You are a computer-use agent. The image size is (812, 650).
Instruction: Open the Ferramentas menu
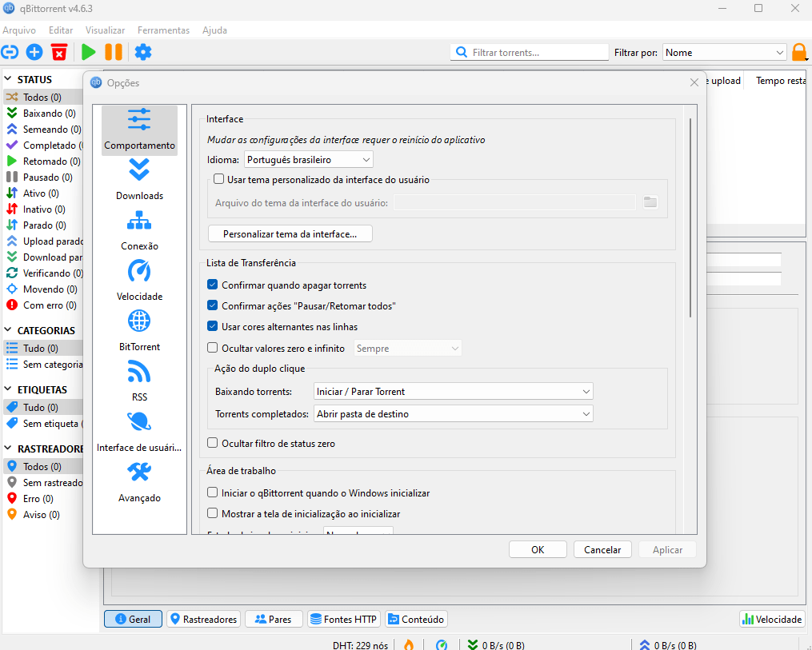164,30
